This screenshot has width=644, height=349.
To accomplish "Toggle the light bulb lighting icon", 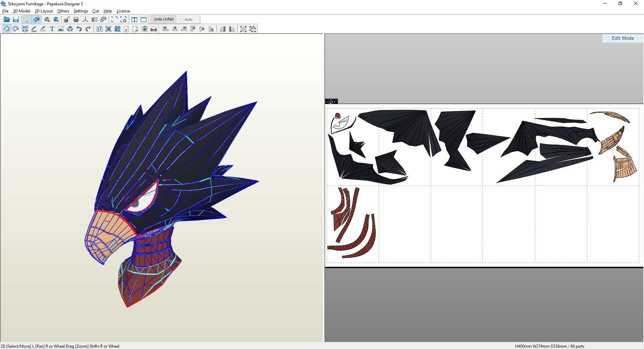I will coord(27,19).
